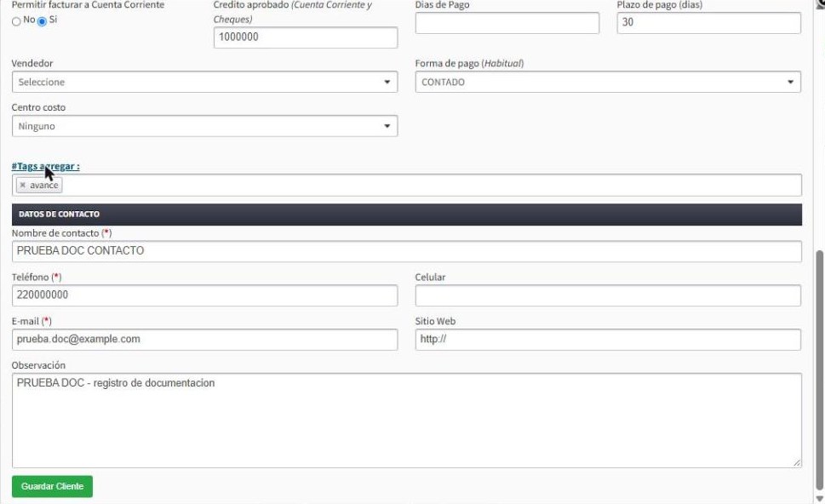
Task: Select the 'Si' radio for Cuenta Corriente billing
Action: pyautogui.click(x=42, y=21)
